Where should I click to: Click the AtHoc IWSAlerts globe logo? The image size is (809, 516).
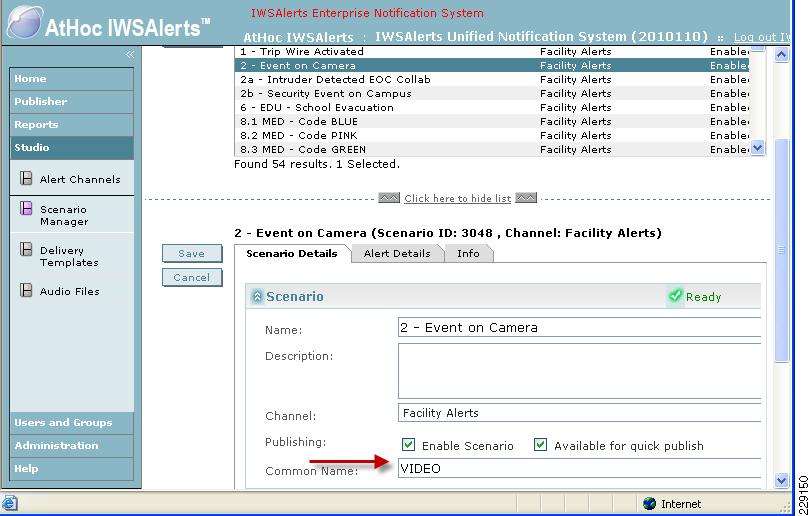pyautogui.click(x=25, y=22)
